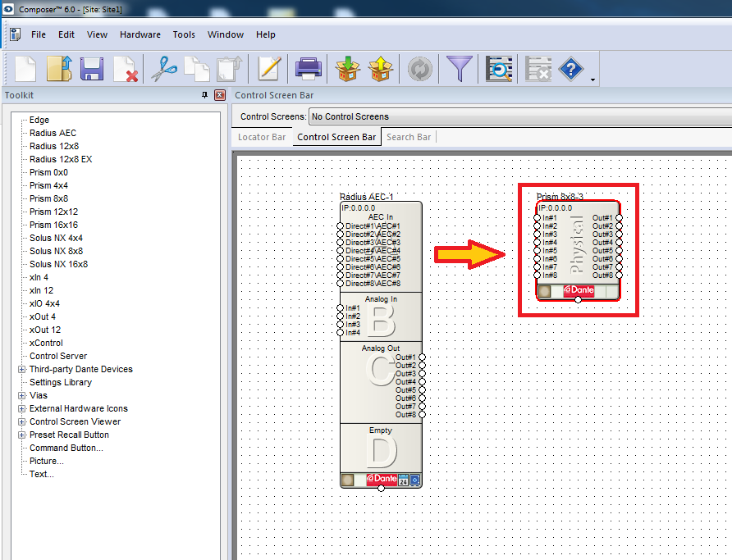Open the View menu
Screen dimensions: 732x560
pos(97,34)
